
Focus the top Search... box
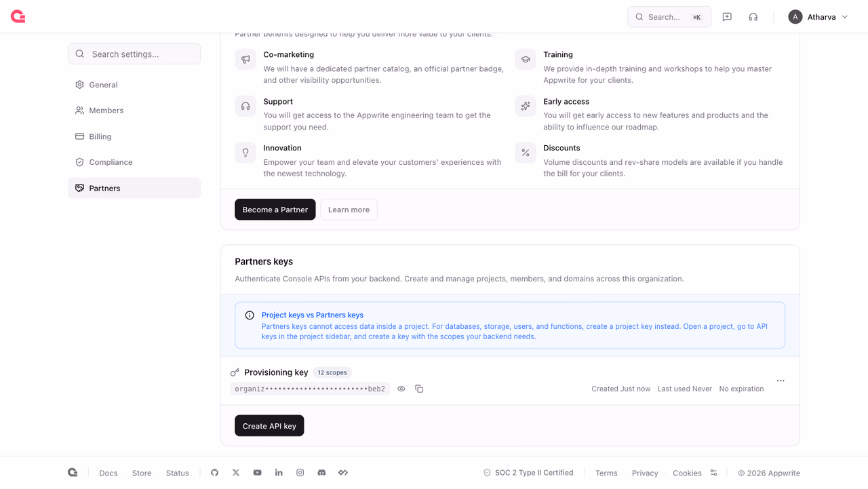point(669,17)
